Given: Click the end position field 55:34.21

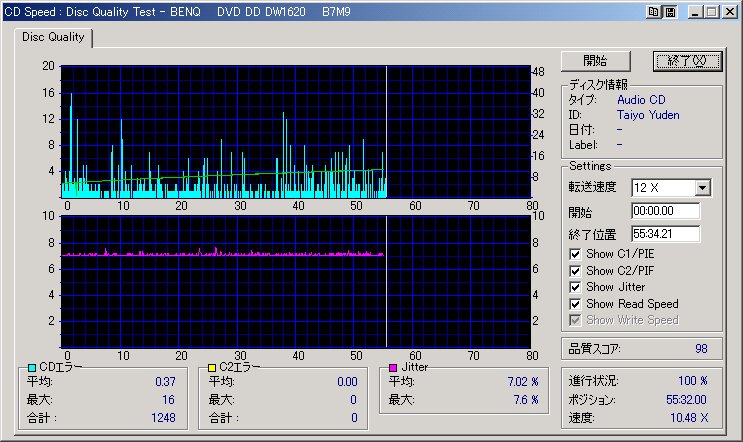Looking at the screenshot, I should (x=665, y=234).
